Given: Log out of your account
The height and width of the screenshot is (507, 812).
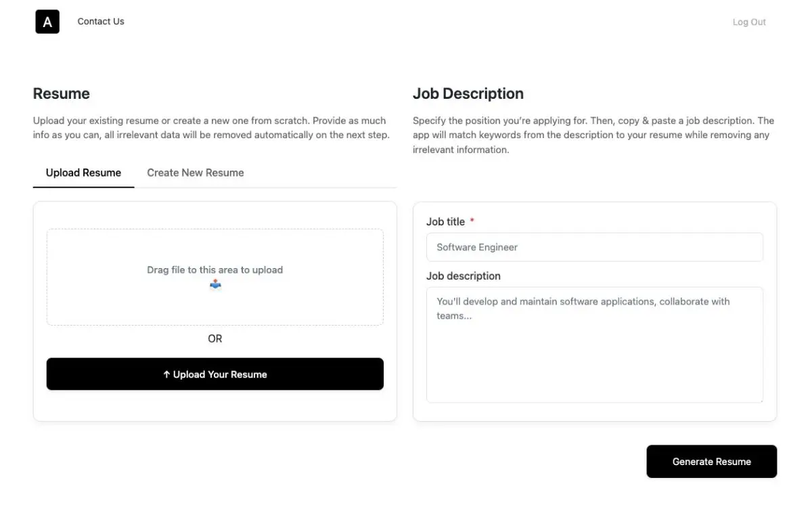Looking at the screenshot, I should (748, 21).
